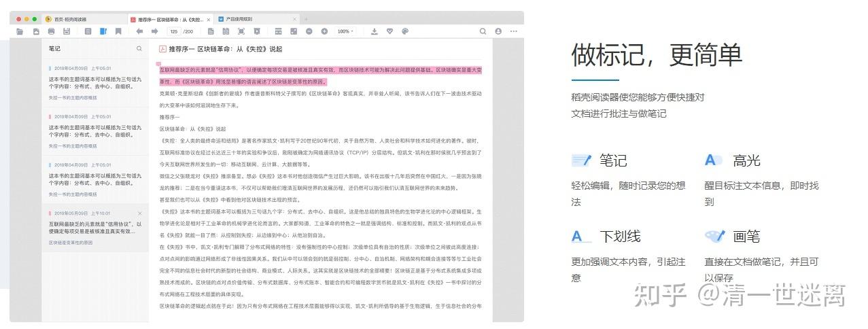The width and height of the screenshot is (868, 329).
Task: Click the fit page size icon
Action: 294,31
